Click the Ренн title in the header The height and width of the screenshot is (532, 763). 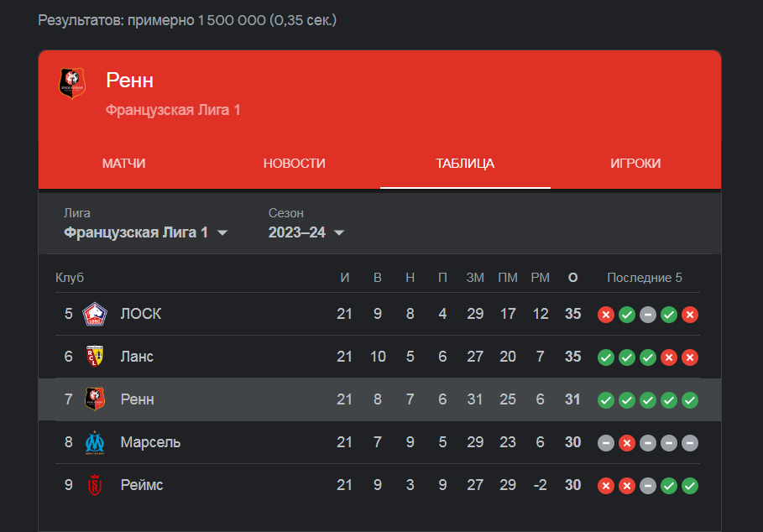tap(129, 81)
